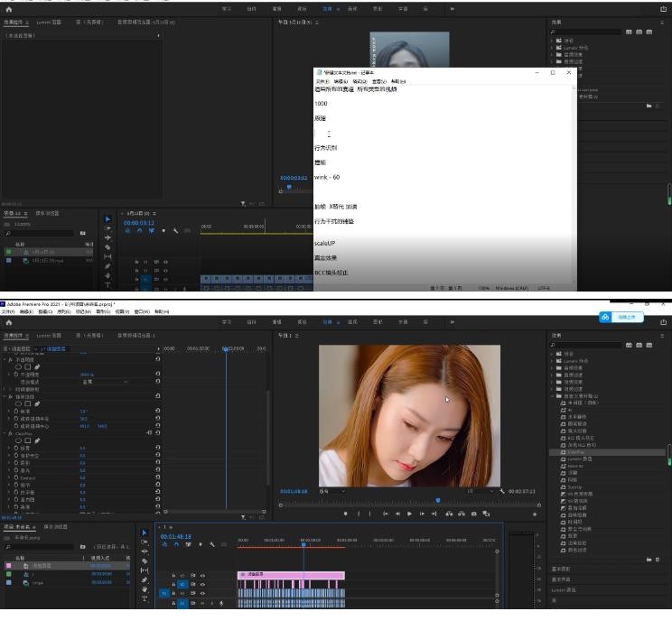
Task: Toggle V2 track targeting in lower timeline
Action: point(182,584)
